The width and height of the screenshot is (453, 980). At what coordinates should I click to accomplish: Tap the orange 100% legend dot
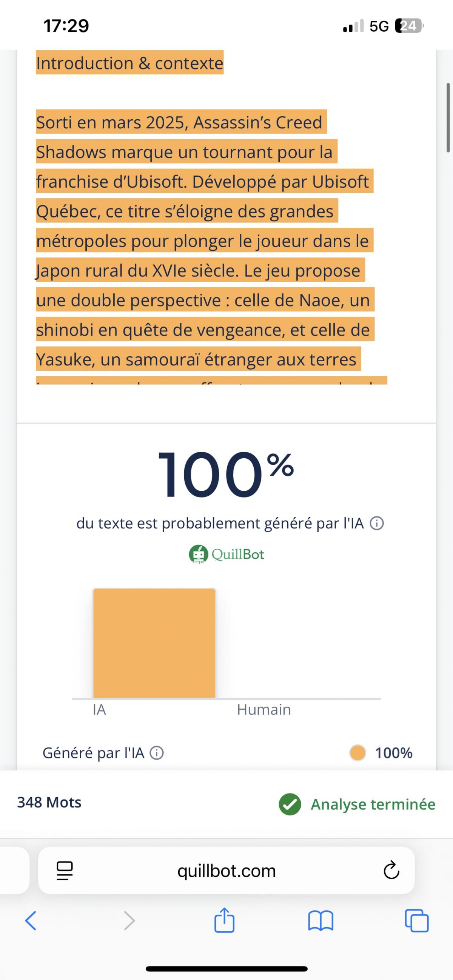coord(357,753)
